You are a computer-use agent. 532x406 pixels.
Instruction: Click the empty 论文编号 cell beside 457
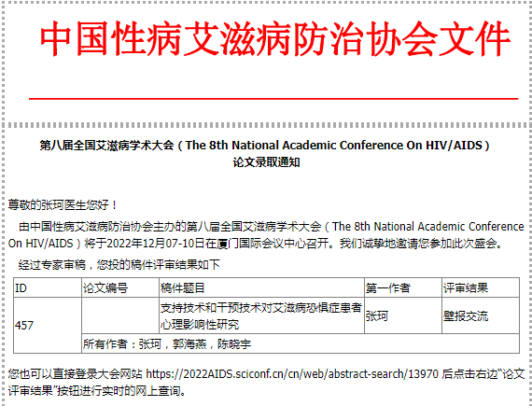(x=120, y=315)
